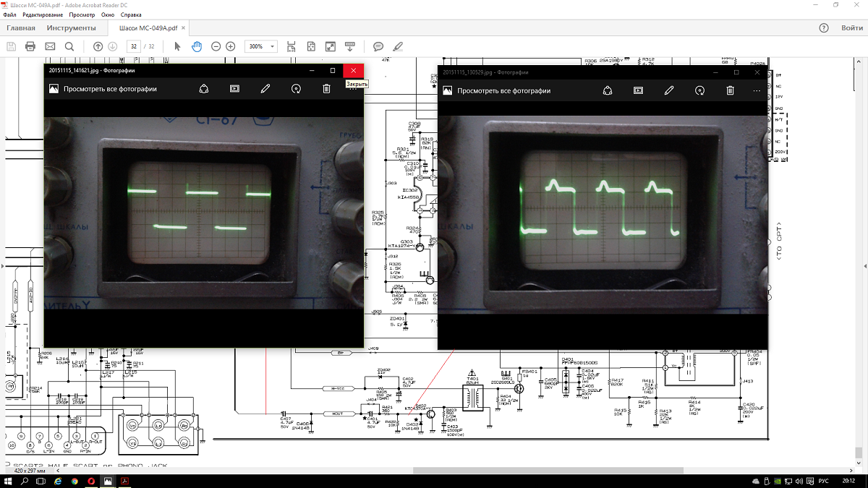Open the magnifier search tool in Acrobat
Image resolution: width=868 pixels, height=488 pixels.
point(69,46)
